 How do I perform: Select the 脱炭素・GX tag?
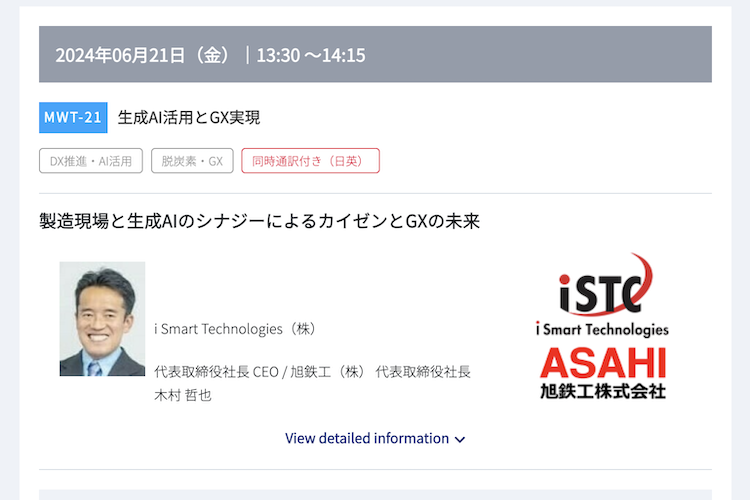tap(192, 161)
